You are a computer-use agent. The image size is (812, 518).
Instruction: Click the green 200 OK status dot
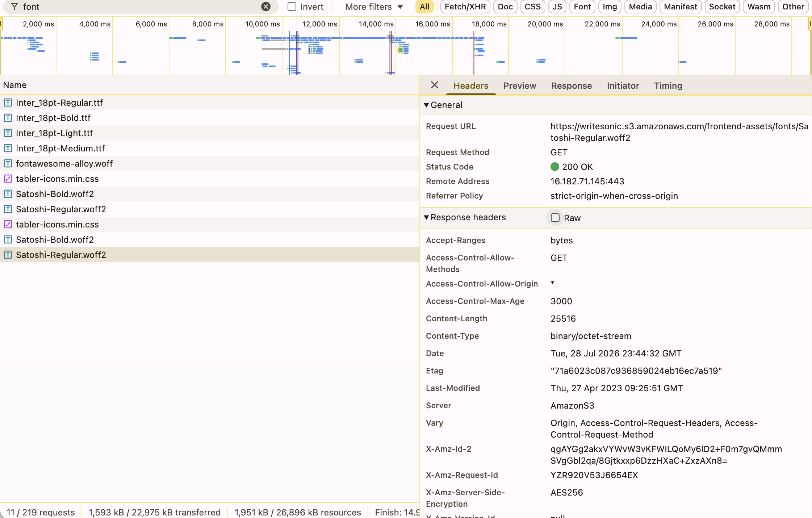(555, 167)
